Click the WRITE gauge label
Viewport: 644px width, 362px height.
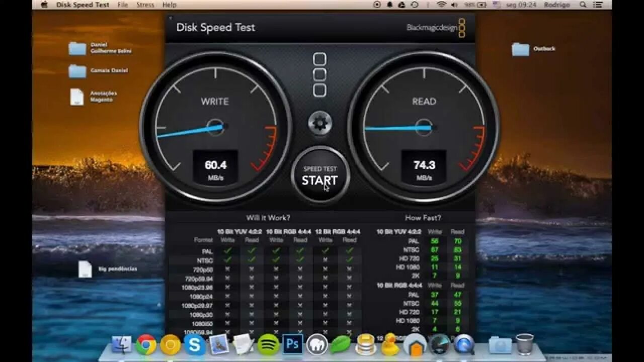215,101
